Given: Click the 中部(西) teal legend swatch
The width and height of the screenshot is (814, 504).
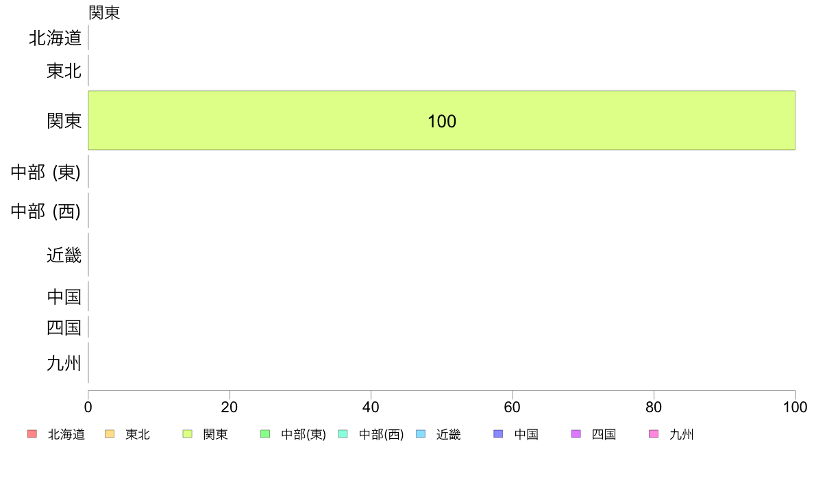Looking at the screenshot, I should coord(343,434).
